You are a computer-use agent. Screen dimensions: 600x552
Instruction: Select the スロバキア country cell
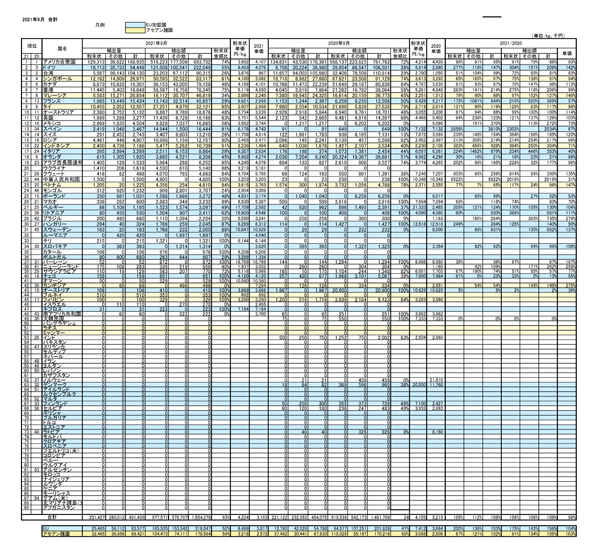click(x=62, y=247)
